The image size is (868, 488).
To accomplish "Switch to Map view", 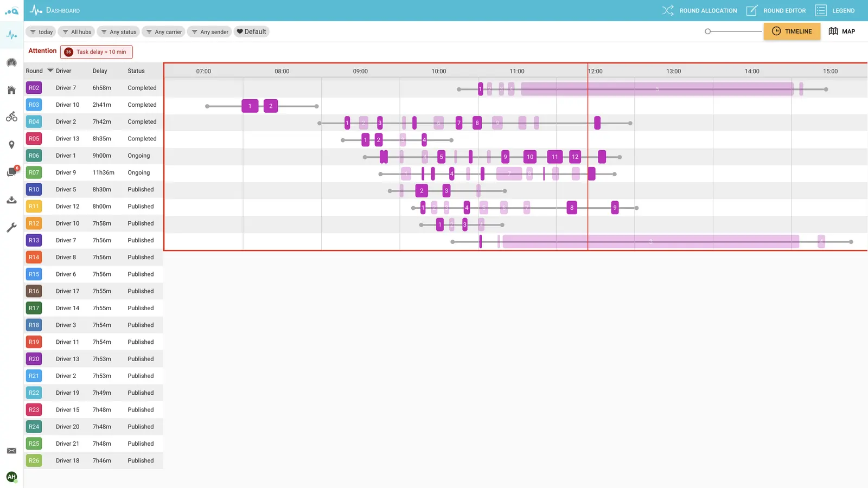I will pos(842,31).
